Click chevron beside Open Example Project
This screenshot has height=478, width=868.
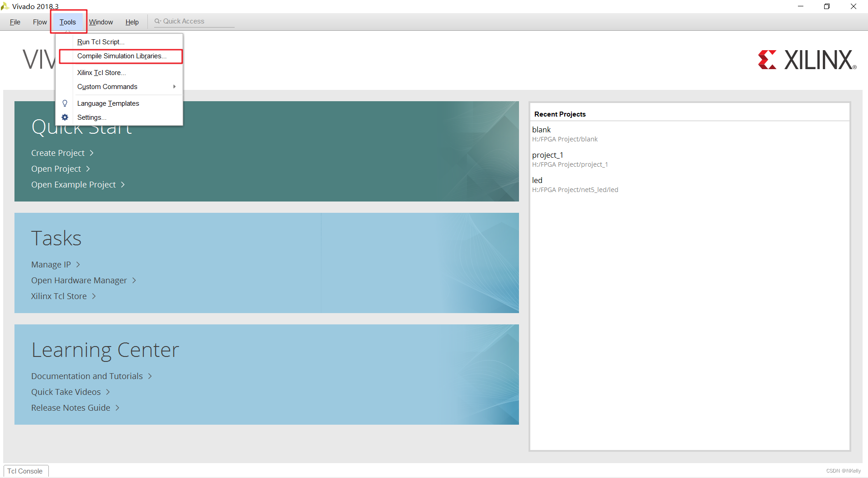pyautogui.click(x=123, y=185)
